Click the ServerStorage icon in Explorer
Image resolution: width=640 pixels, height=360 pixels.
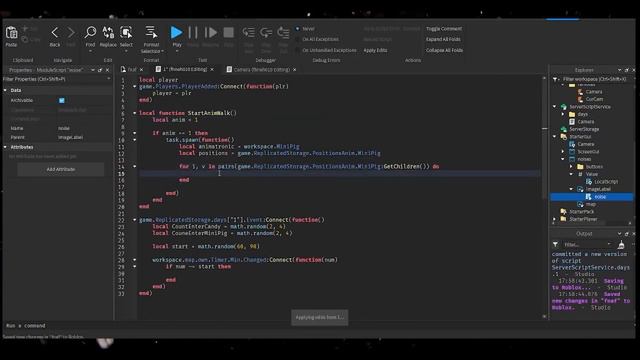pyautogui.click(x=564, y=129)
